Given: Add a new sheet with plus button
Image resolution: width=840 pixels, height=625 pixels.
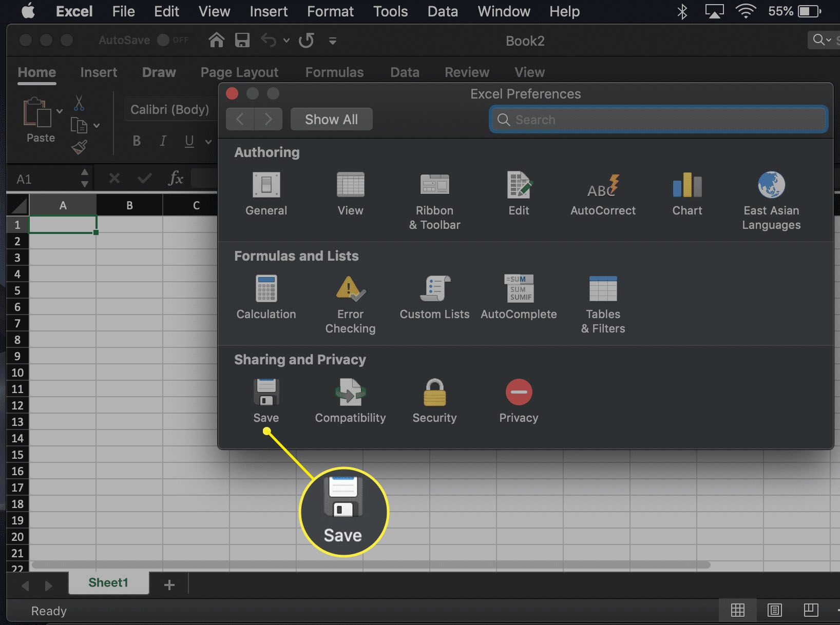Looking at the screenshot, I should coord(169,584).
